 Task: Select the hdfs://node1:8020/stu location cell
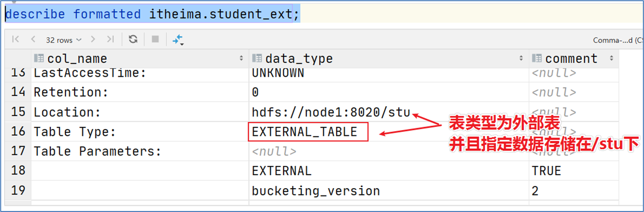coord(389,112)
